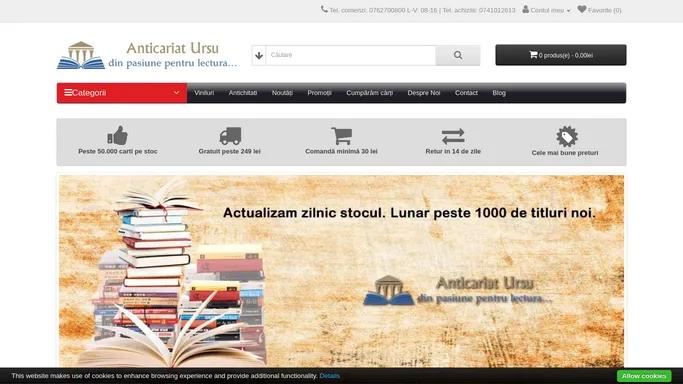Open the shopping cart 0 produs(e) button
Image resolution: width=683 pixels, height=384 pixels.
coord(561,55)
